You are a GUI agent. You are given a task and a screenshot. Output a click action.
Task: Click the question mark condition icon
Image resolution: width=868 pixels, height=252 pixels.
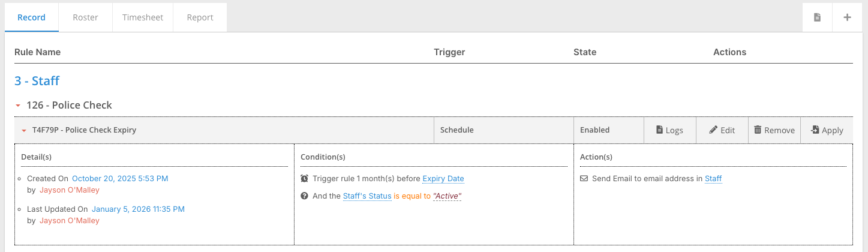tap(305, 196)
